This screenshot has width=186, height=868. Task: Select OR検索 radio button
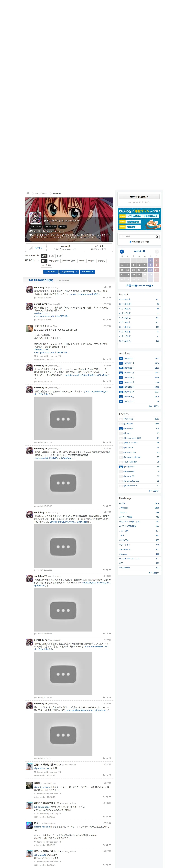click(x=141, y=242)
